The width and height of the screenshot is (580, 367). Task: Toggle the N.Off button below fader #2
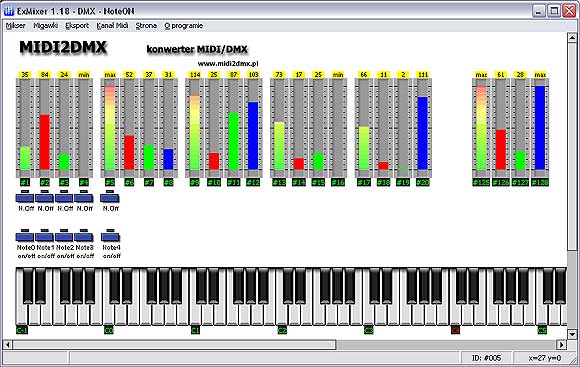(44, 198)
